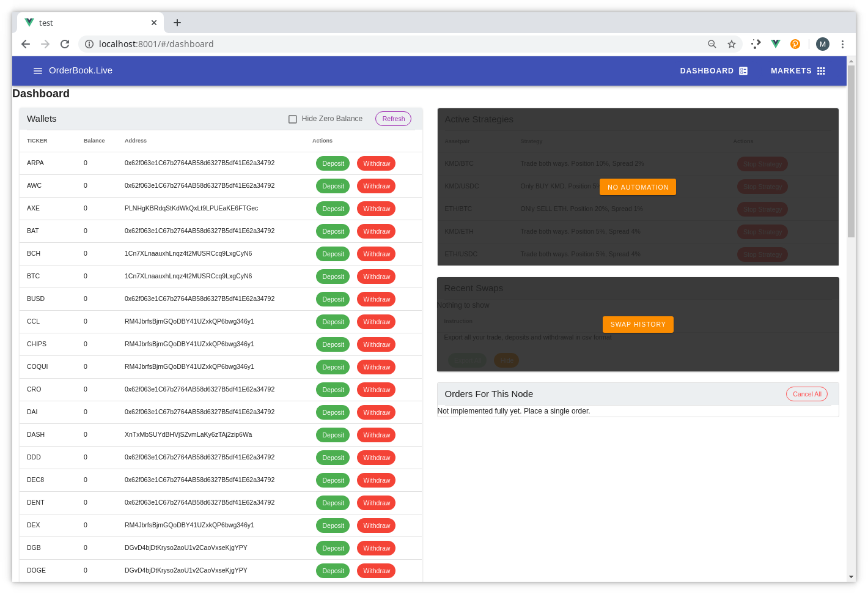
Task: Deposit to CRO wallet
Action: click(333, 390)
